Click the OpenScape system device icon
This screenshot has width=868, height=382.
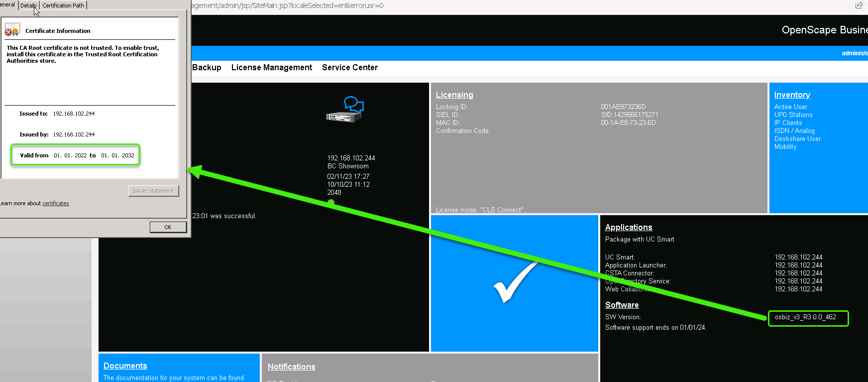pyautogui.click(x=344, y=110)
